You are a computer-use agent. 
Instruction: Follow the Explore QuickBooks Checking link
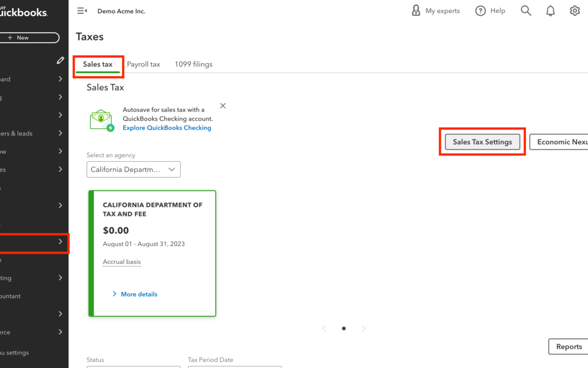pyautogui.click(x=167, y=128)
